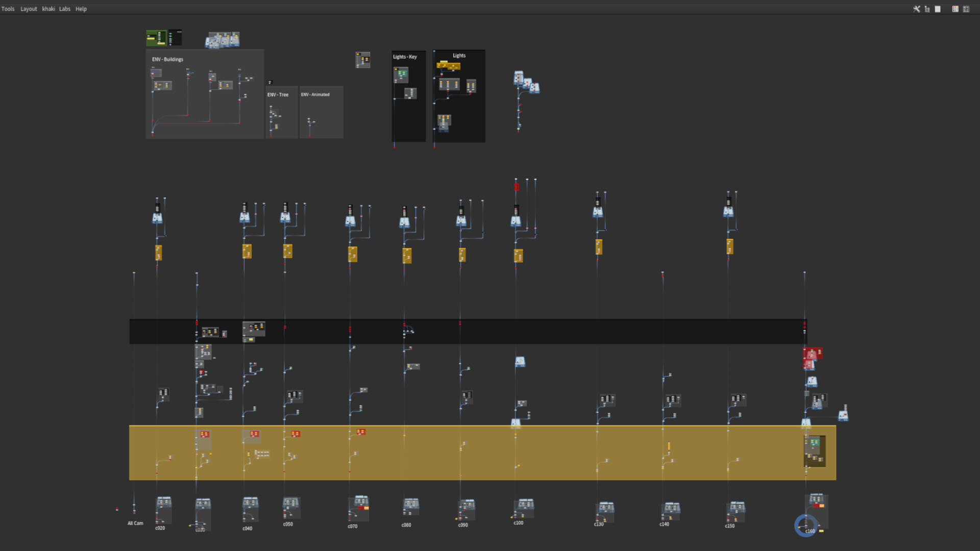Screen dimensions: 980x551
Task: Open the Layout menu
Action: point(29,9)
